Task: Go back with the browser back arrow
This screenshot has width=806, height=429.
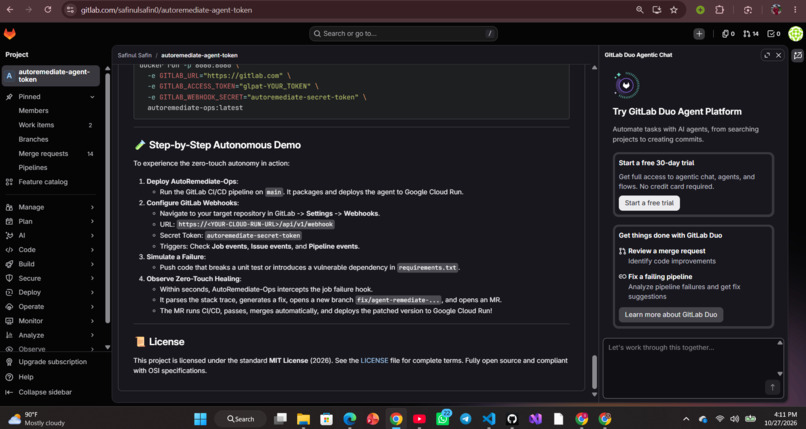Action: coord(10,10)
